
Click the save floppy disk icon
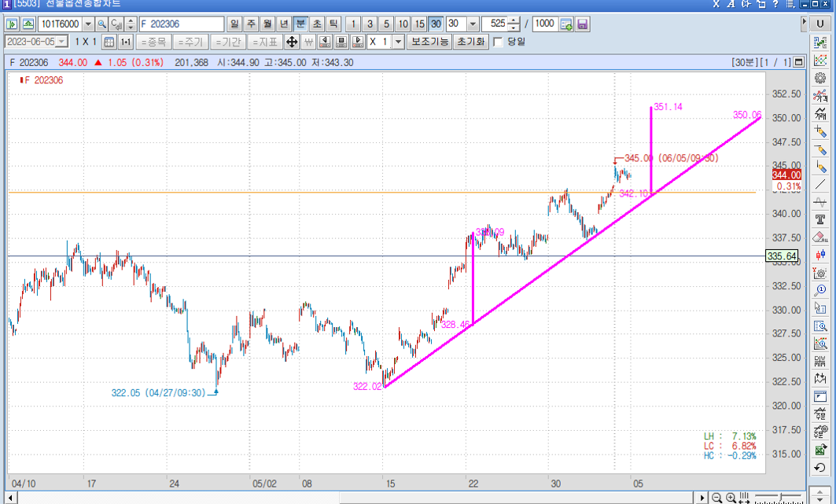582,24
